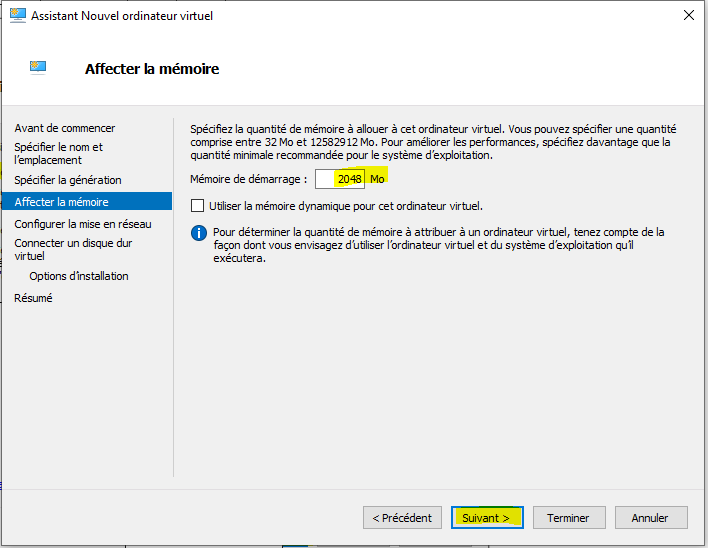Jump to Configurer la mise en réseau
708x548 pixels.
(83, 224)
